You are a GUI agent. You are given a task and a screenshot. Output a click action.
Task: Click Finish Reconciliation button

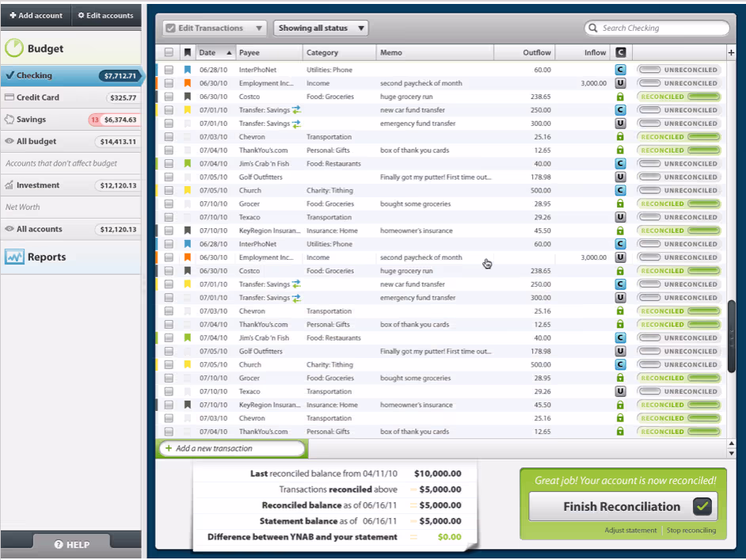coord(622,506)
